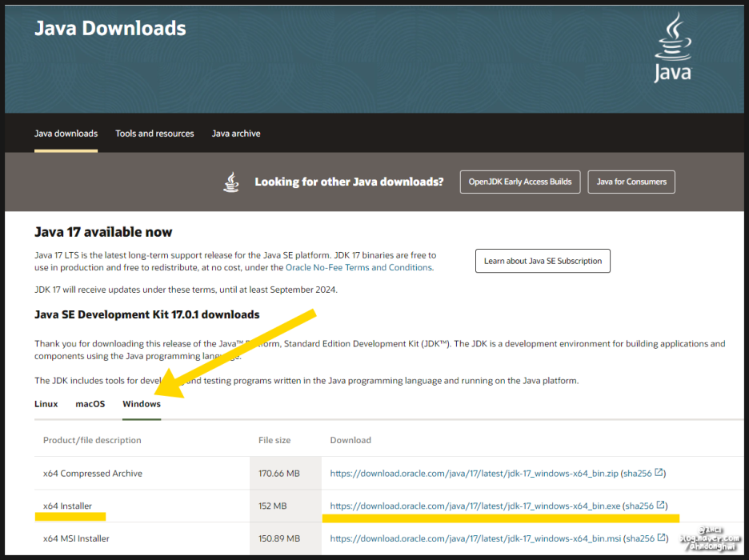Select the Windows platform tab
Viewport: 749px width, 560px height.
[x=142, y=404]
